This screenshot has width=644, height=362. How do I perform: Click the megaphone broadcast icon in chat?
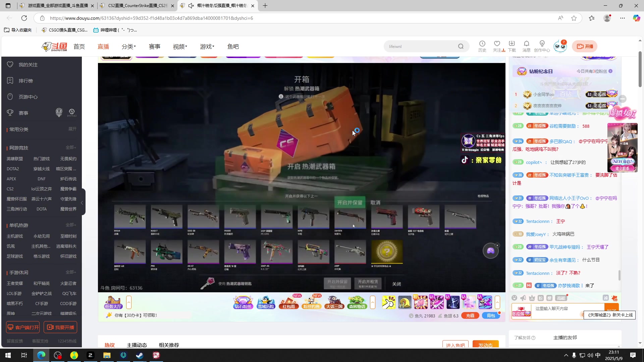523,298
